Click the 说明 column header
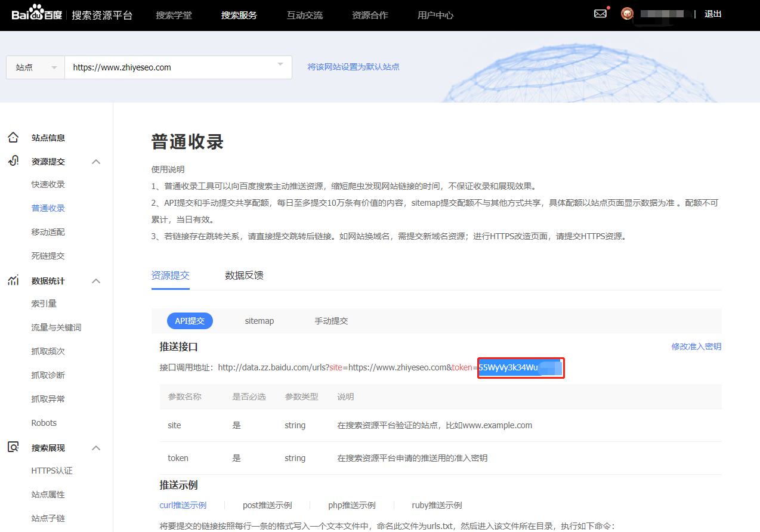Viewport: 760px width, 532px height. (346, 397)
